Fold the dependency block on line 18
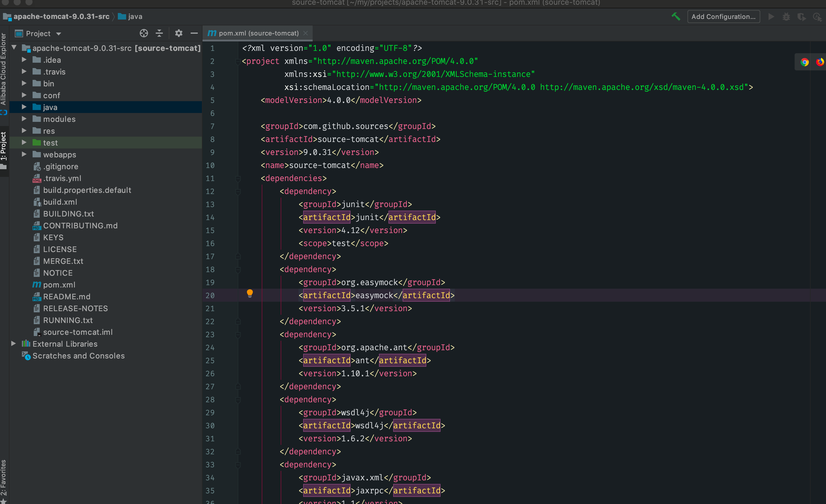Screen dimensions: 826x504 (x=238, y=269)
